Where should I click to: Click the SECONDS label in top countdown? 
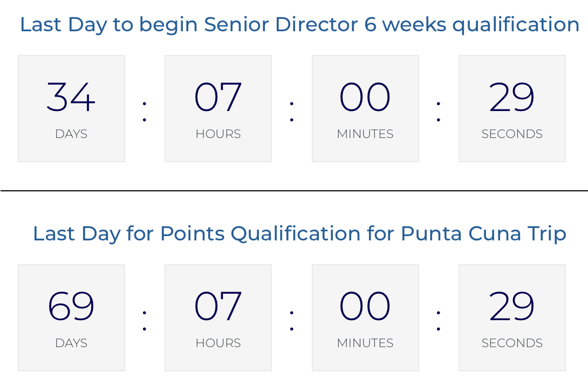[512, 134]
